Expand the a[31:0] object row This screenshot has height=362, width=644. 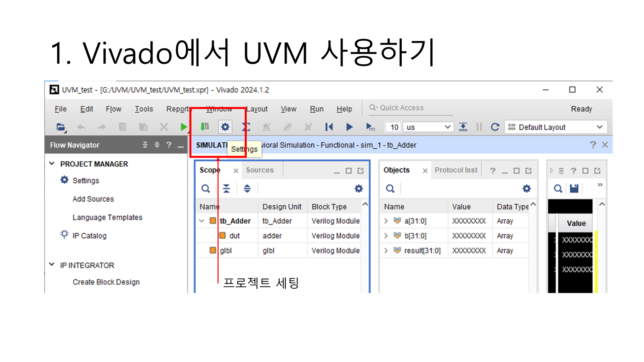(386, 221)
